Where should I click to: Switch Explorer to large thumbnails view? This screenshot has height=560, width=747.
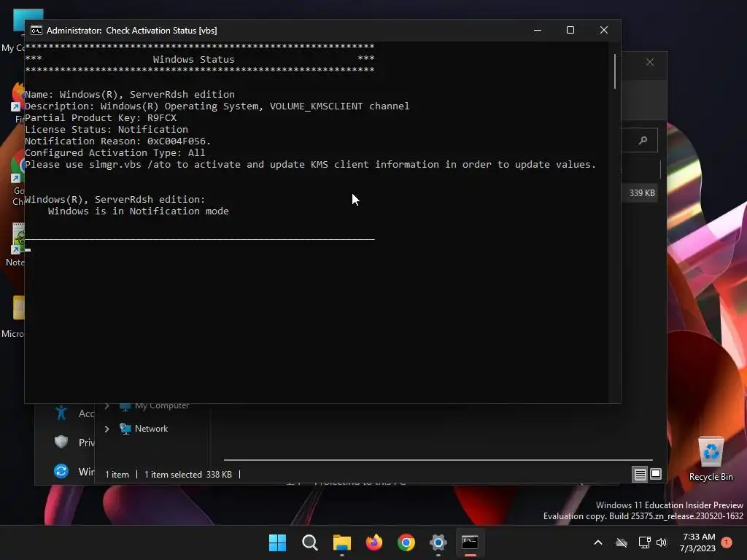(656, 474)
